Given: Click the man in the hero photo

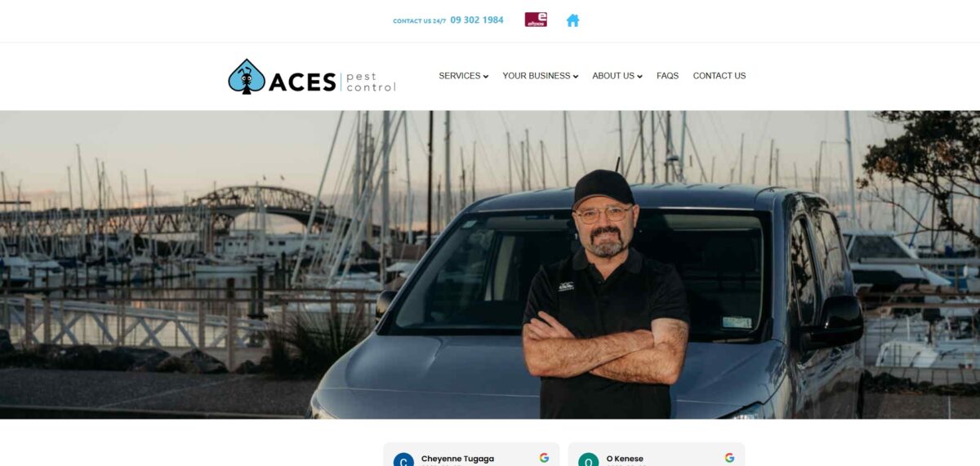Looking at the screenshot, I should click(x=605, y=295).
